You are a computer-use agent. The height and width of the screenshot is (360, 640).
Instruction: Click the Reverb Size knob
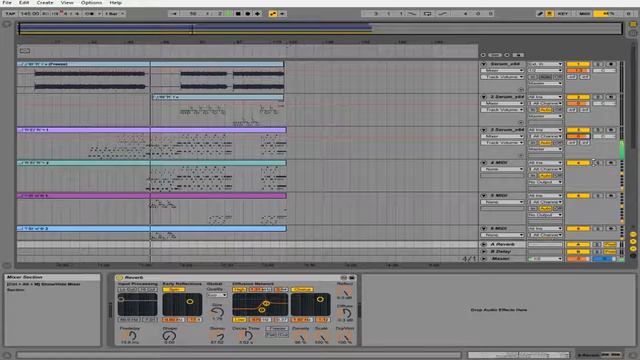[x=217, y=312]
